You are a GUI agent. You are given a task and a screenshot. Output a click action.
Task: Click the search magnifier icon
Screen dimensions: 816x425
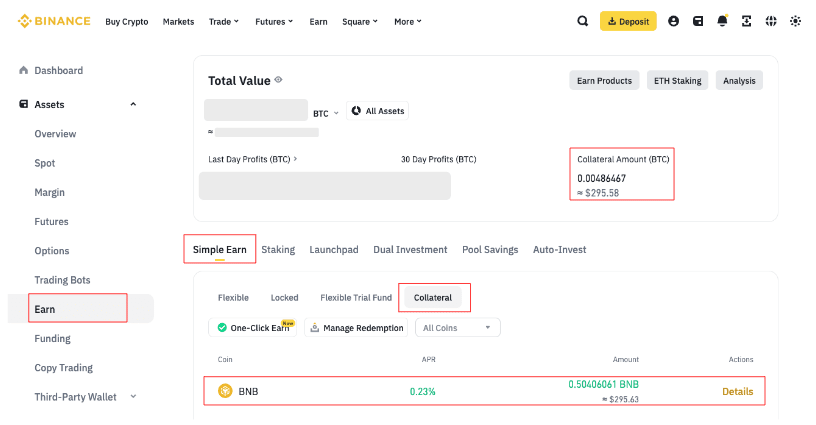click(583, 21)
